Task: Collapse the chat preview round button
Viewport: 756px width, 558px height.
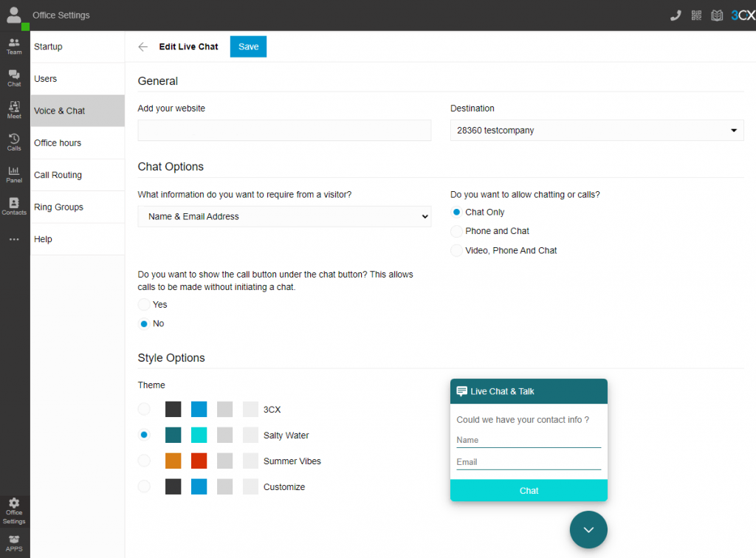Action: click(x=588, y=529)
